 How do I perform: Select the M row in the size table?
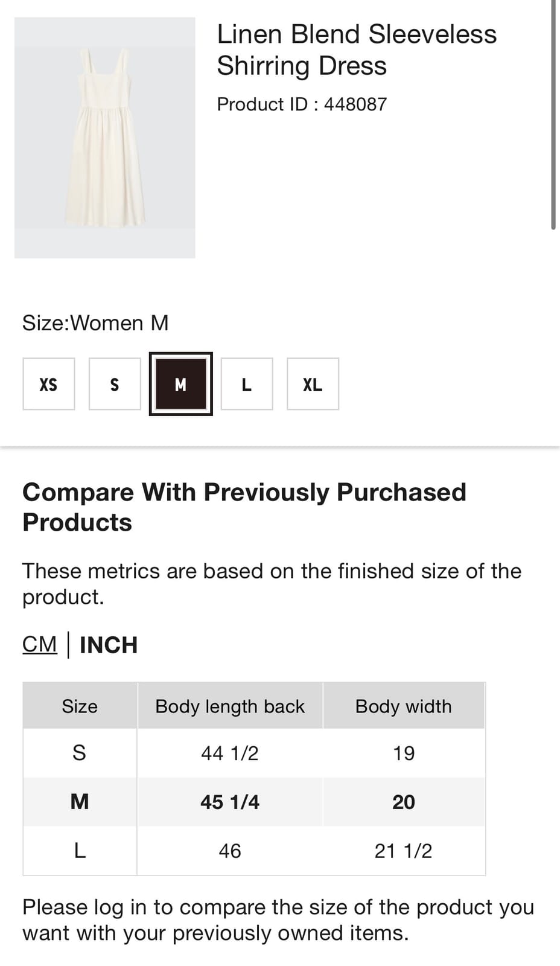click(x=253, y=801)
